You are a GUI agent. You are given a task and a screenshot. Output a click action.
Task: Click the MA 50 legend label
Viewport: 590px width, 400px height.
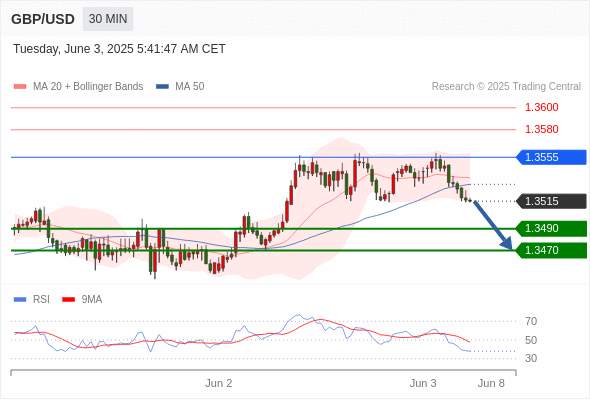pyautogui.click(x=190, y=87)
